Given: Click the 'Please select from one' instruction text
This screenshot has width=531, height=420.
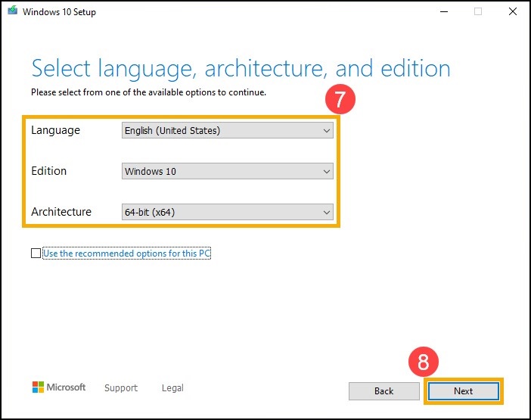Looking at the screenshot, I should coord(149,92).
